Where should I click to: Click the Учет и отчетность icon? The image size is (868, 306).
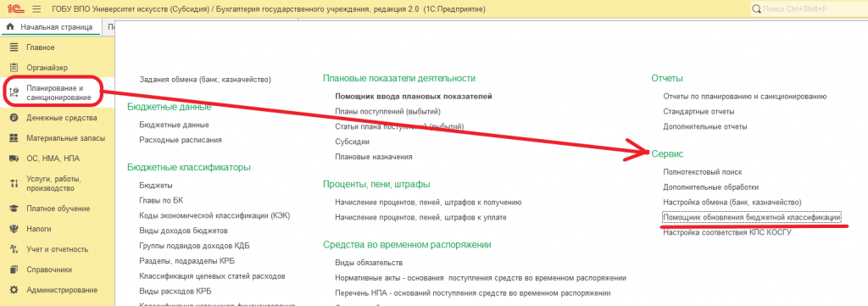(14, 249)
